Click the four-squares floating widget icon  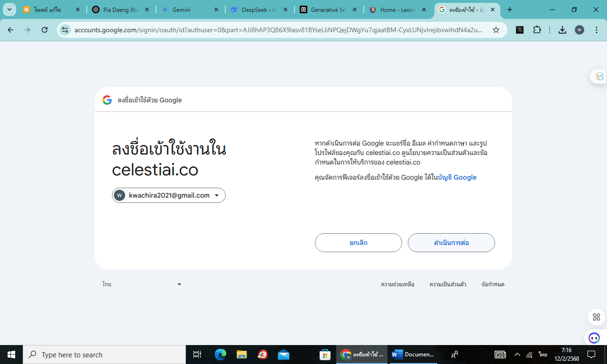pyautogui.click(x=597, y=317)
